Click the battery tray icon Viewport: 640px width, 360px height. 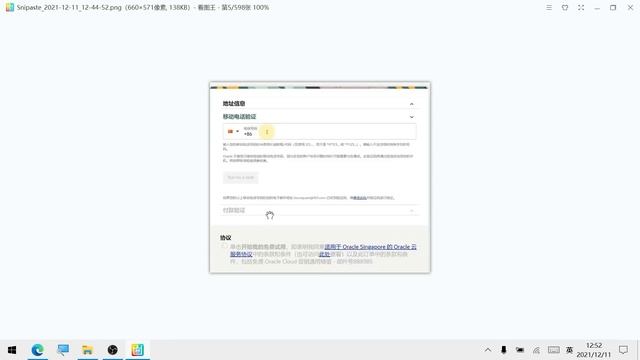(520, 350)
